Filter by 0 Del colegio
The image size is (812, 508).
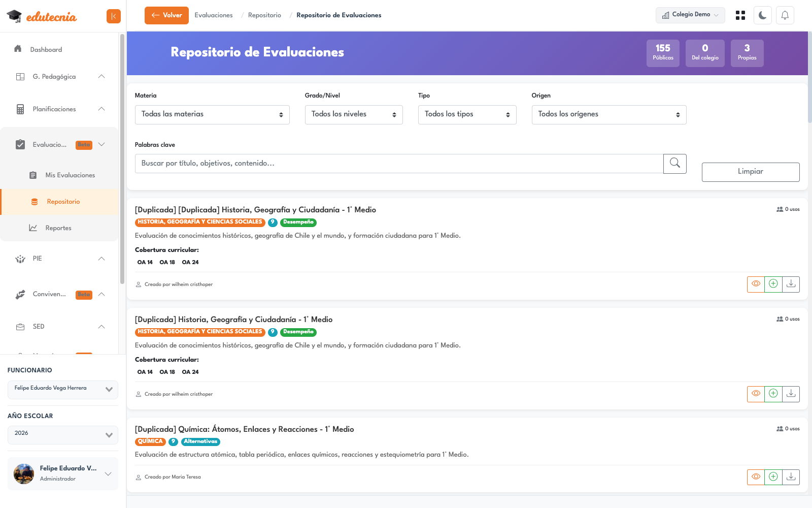[705, 53]
